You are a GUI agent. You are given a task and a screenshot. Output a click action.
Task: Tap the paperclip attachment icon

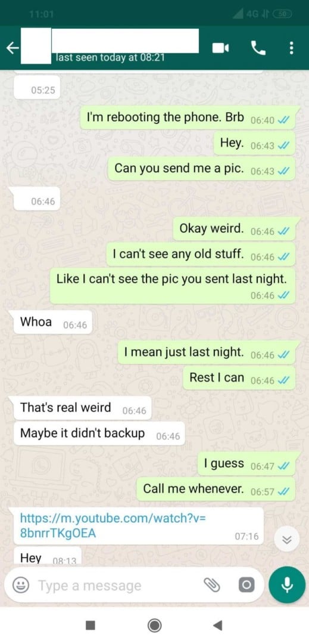(213, 586)
